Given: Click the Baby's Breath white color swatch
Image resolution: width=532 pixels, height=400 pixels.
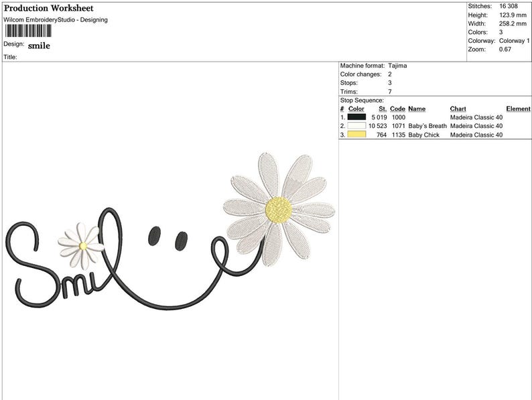Looking at the screenshot, I should coord(356,126).
